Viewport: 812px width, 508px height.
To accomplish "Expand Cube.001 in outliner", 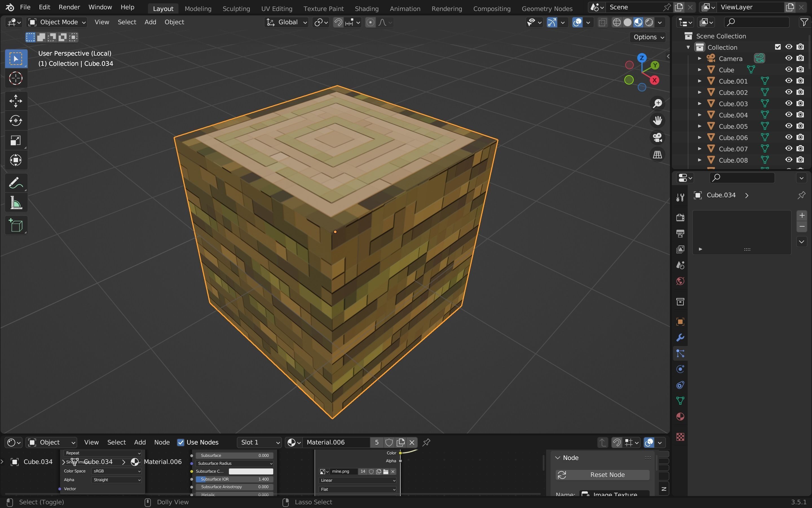I will pyautogui.click(x=700, y=81).
